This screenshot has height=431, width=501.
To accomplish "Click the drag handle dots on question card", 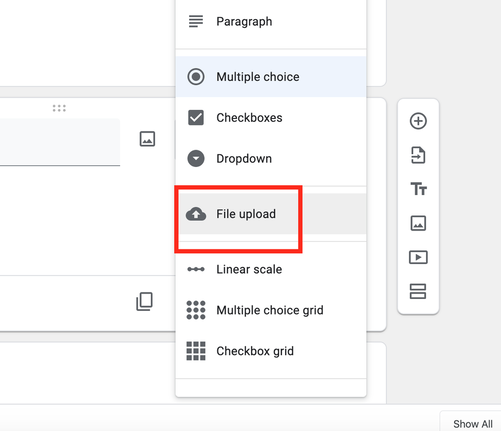I will [59, 108].
